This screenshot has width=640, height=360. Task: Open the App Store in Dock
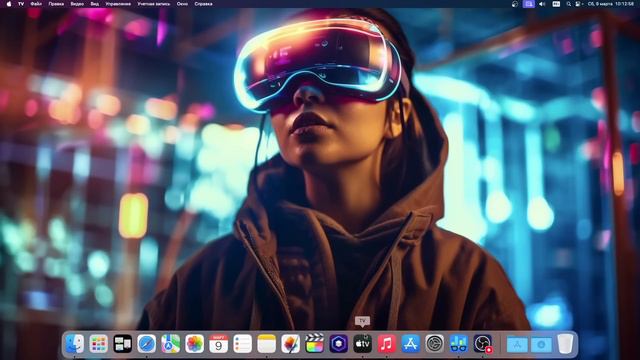point(411,344)
